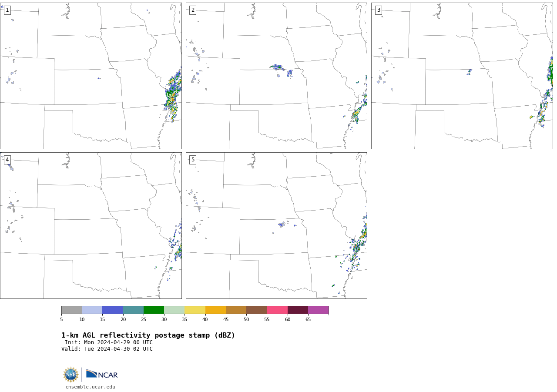Open ensemble member 3 reflectivity panel
557x392 pixels.
[x=462, y=76]
